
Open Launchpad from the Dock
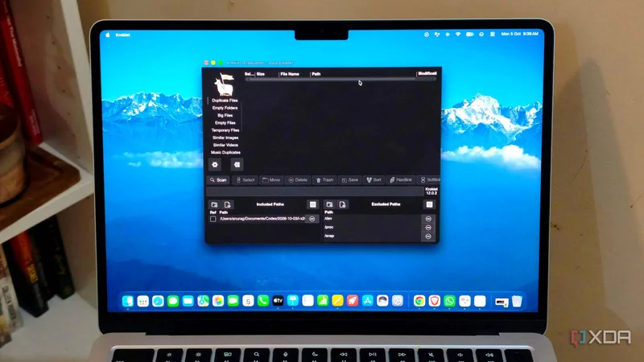point(142,301)
